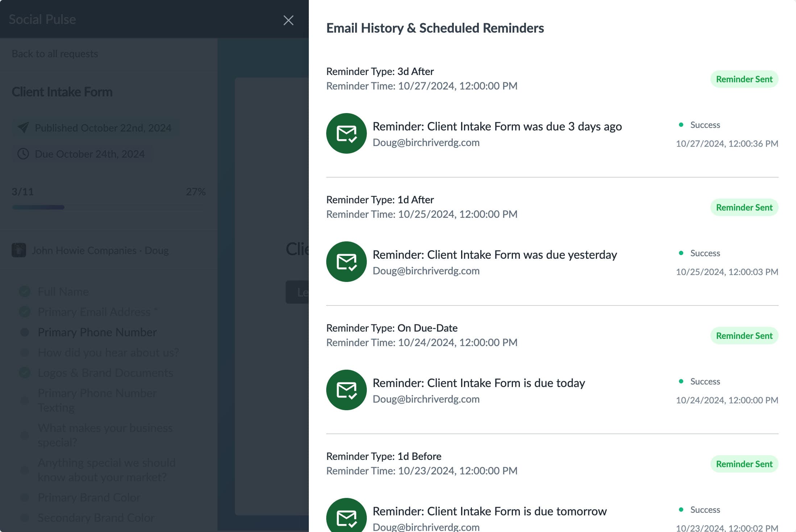Screen dimensions: 796x532
Task: Toggle the Primary Brand Color item's status circle
Action: click(24, 498)
